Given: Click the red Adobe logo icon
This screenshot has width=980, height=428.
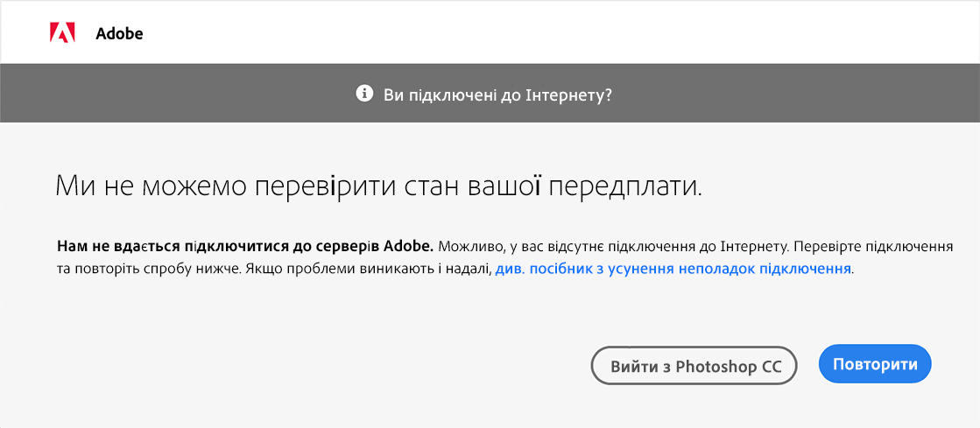Looking at the screenshot, I should (62, 33).
